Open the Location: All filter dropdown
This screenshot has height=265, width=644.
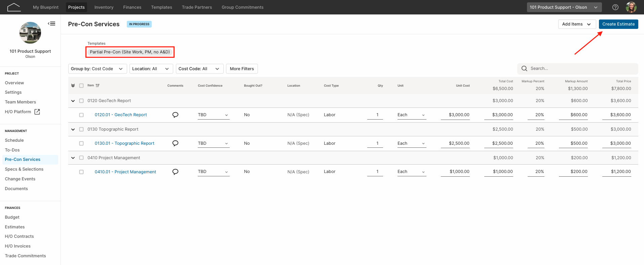click(151, 69)
